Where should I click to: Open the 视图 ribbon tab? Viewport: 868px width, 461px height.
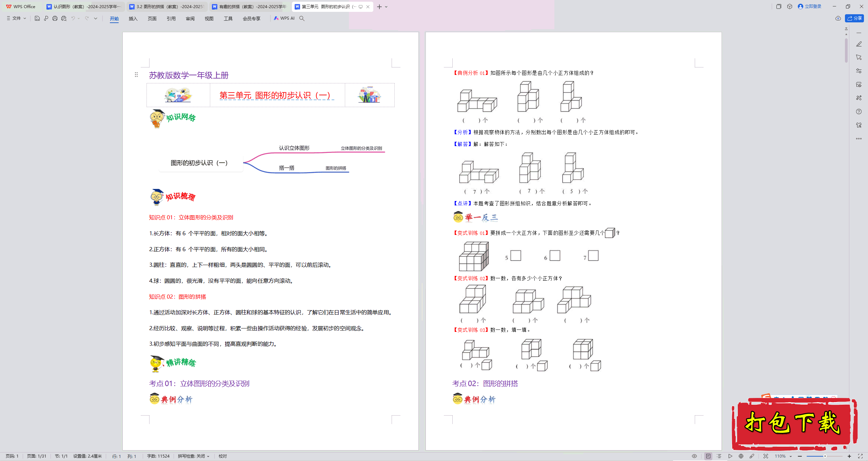click(x=209, y=19)
